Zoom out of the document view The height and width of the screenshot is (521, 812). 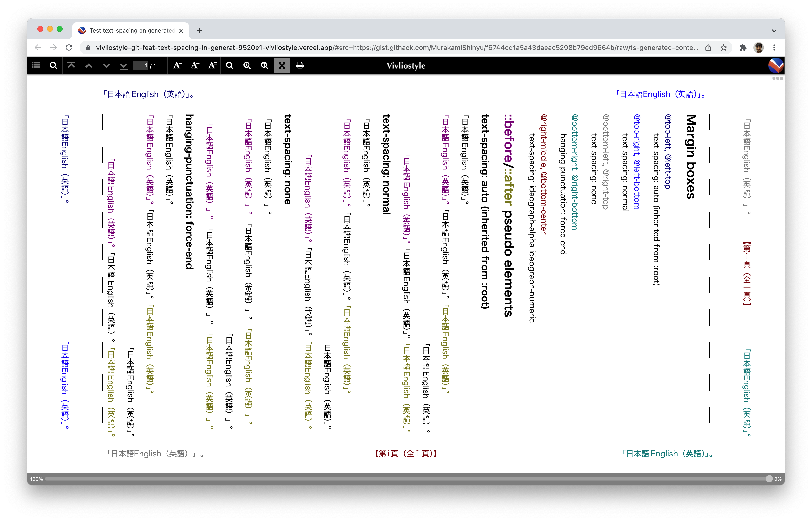click(230, 65)
